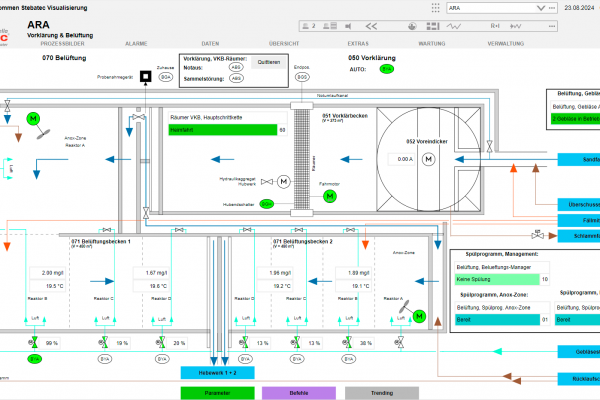Click the gray Trending button

(382, 393)
